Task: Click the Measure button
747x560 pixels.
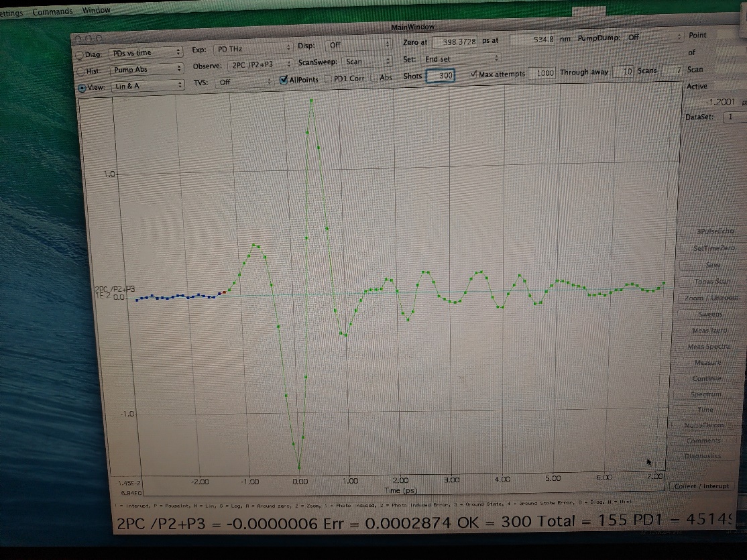Action: 707,363
